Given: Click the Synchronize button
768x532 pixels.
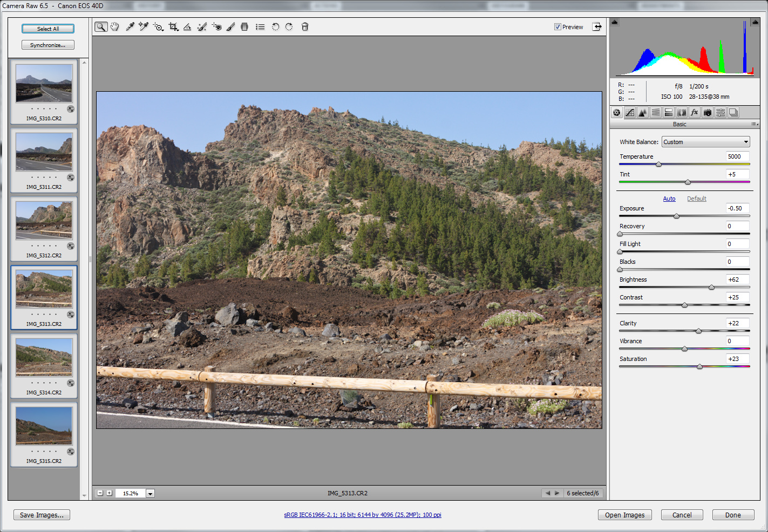Looking at the screenshot, I should (x=48, y=45).
